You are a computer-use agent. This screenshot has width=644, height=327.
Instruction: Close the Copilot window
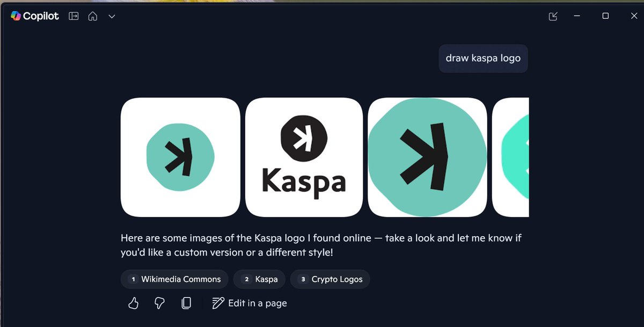pos(634,16)
